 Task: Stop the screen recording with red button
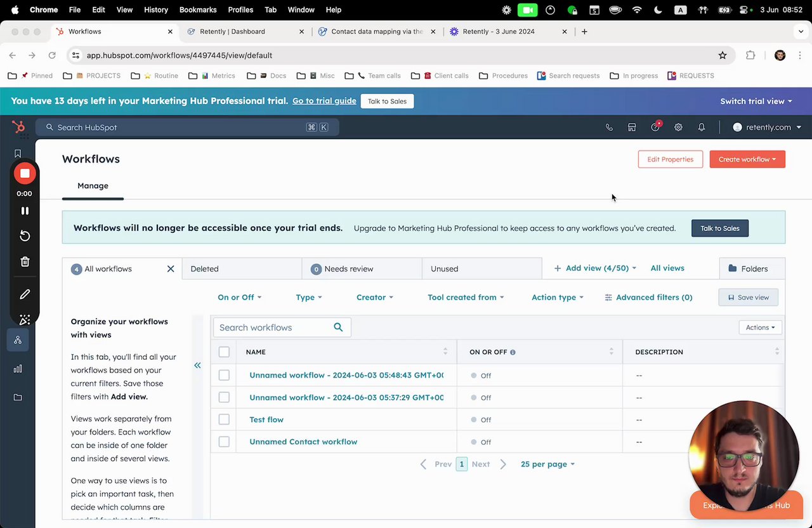tap(25, 173)
